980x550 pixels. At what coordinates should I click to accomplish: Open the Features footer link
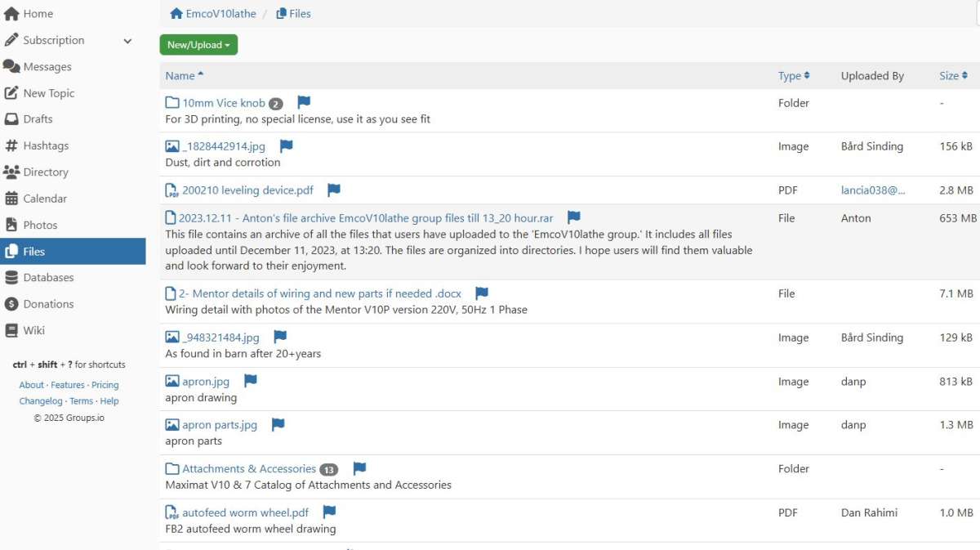68,385
